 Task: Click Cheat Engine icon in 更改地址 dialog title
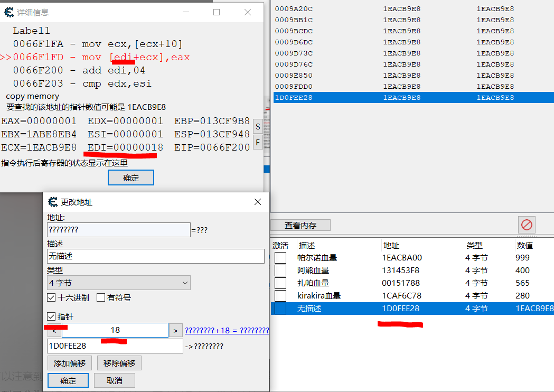pyautogui.click(x=53, y=202)
